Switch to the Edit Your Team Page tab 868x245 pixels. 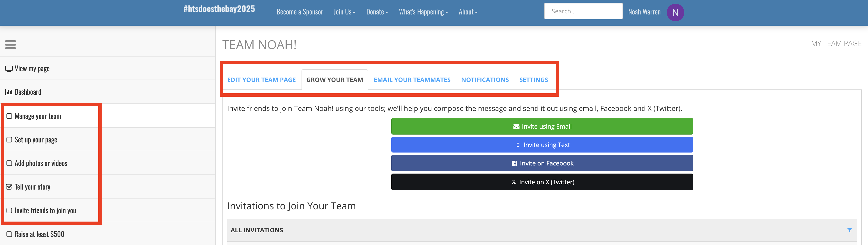tap(261, 80)
